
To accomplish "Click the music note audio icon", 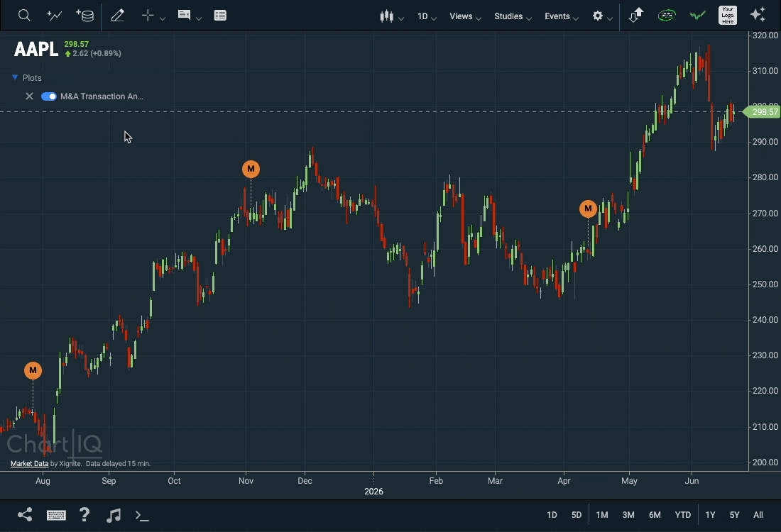I will 114,515.
